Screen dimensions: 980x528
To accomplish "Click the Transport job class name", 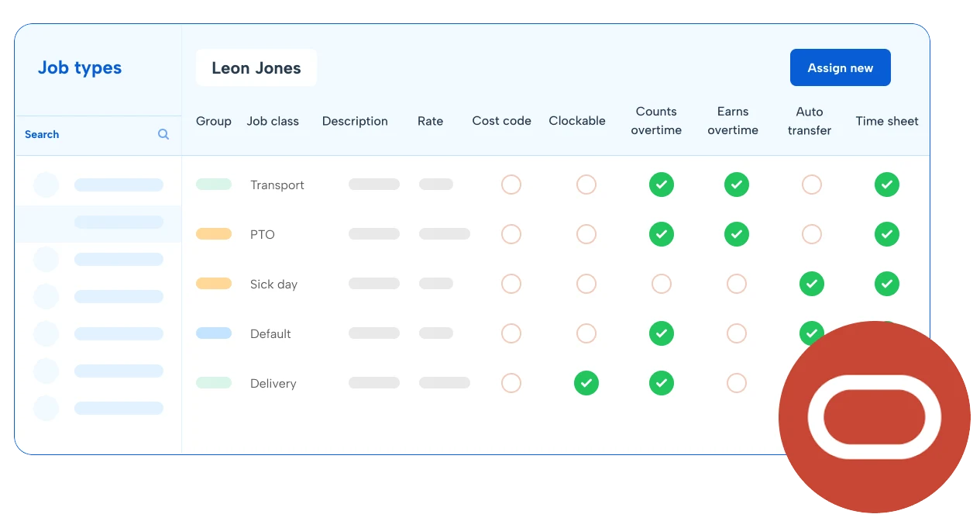I will pyautogui.click(x=277, y=185).
